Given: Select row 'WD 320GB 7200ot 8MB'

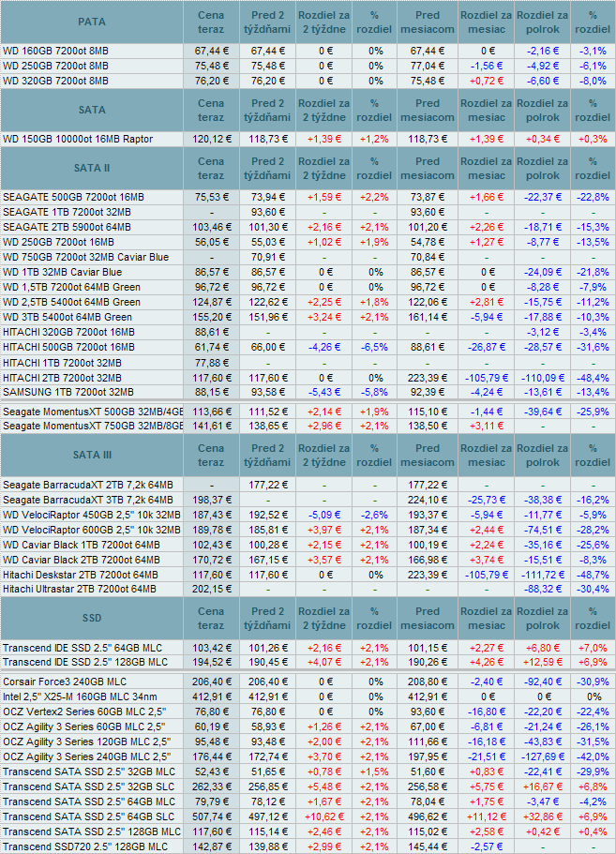Looking at the screenshot, I should pyautogui.click(x=308, y=82).
